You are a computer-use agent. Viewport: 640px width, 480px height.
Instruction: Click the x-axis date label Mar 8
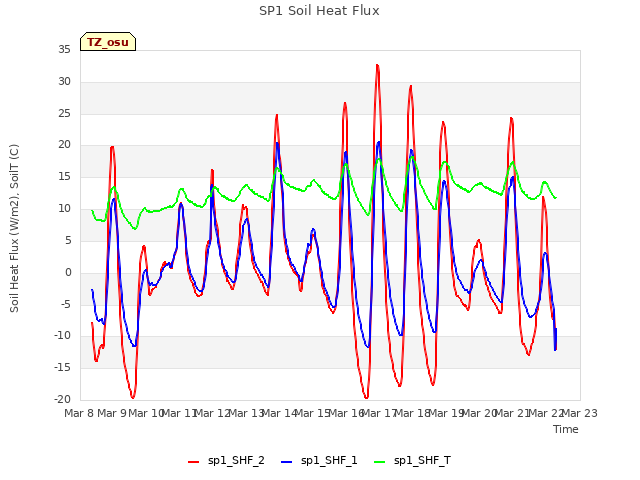pyautogui.click(x=79, y=413)
